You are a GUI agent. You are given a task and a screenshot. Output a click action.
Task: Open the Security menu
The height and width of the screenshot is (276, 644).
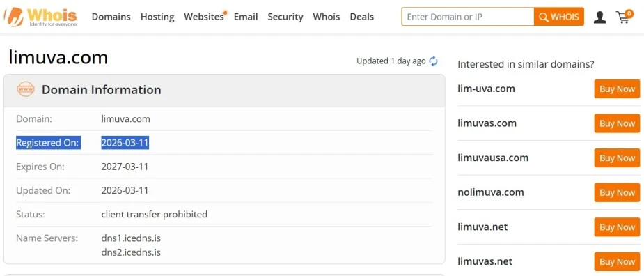285,17
